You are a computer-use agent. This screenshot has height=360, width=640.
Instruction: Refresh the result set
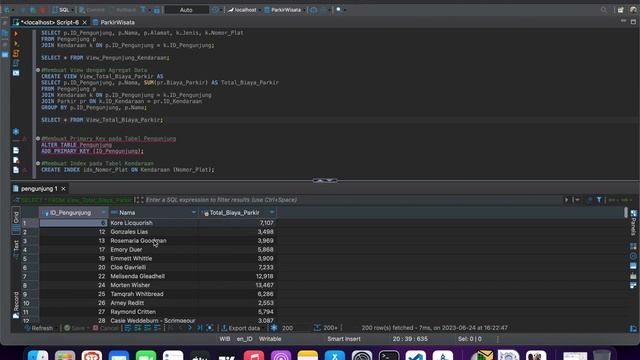click(x=38, y=328)
